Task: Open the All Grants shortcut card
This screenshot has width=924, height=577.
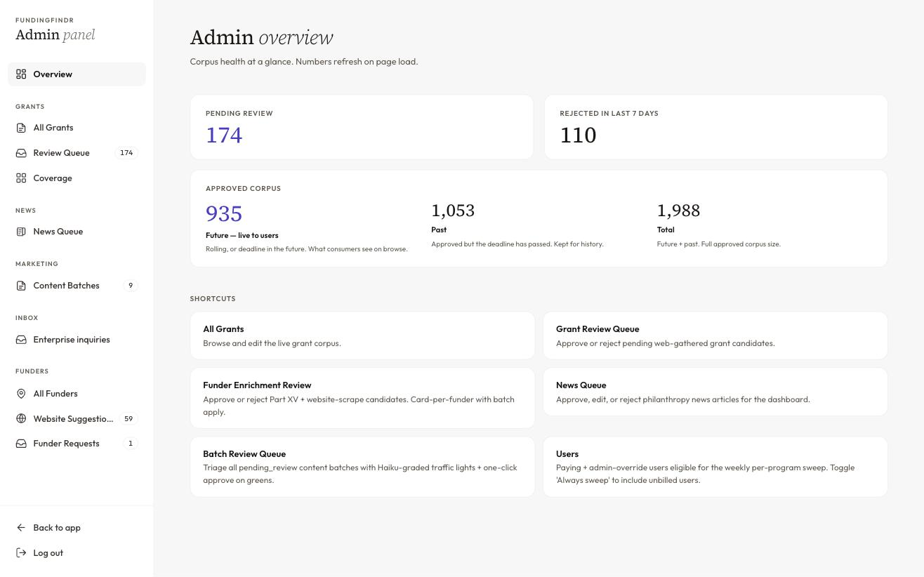Action: [362, 336]
